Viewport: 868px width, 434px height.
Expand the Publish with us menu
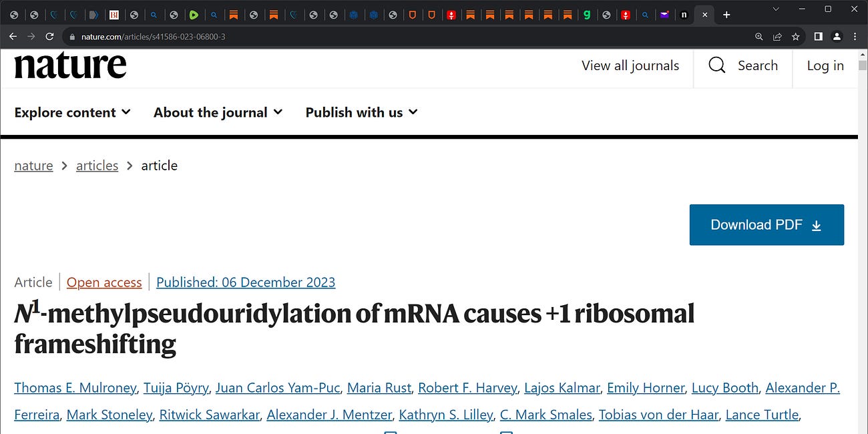(x=361, y=112)
